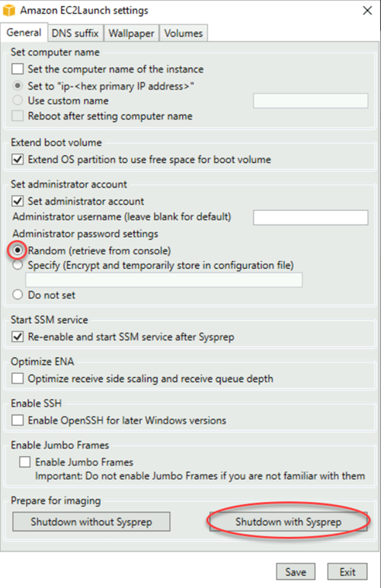The image size is (381, 588).
Task: Select Do not set password option
Action: 18,295
